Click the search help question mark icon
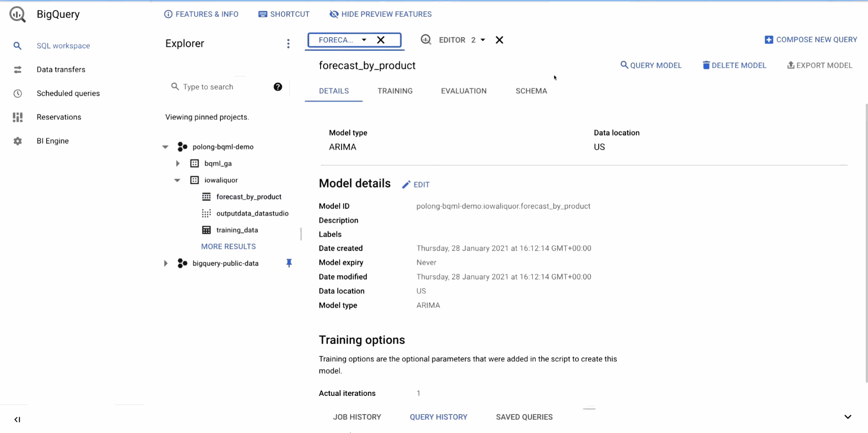This screenshot has width=868, height=433. coord(278,86)
